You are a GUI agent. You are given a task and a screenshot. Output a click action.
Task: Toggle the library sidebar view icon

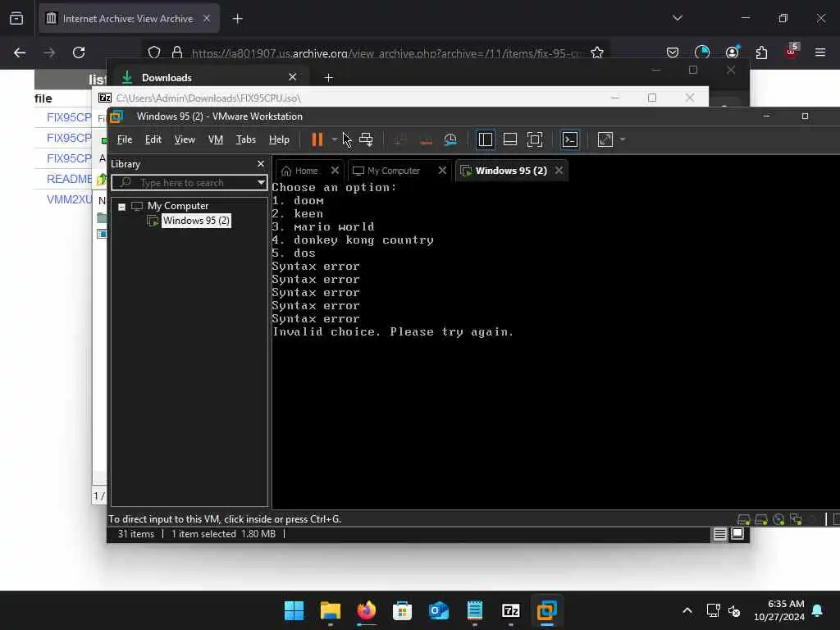tap(486, 139)
